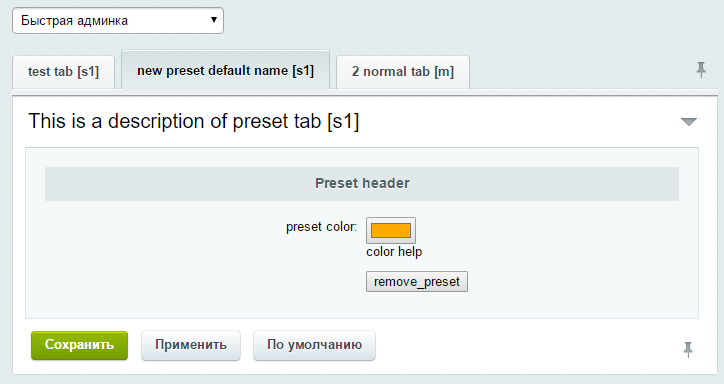Click the preset tab description heading
This screenshot has width=724, height=384.
[193, 121]
